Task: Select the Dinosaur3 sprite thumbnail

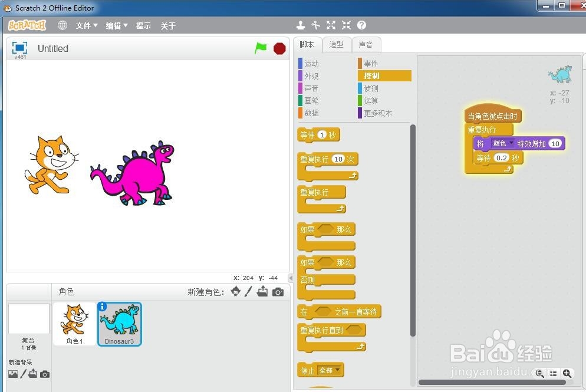Action: pos(120,324)
